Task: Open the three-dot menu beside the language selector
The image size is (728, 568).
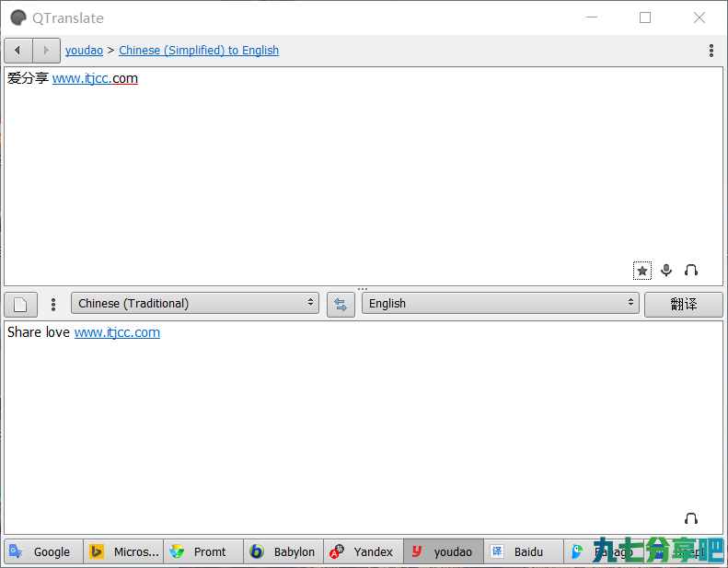Action: coord(53,305)
